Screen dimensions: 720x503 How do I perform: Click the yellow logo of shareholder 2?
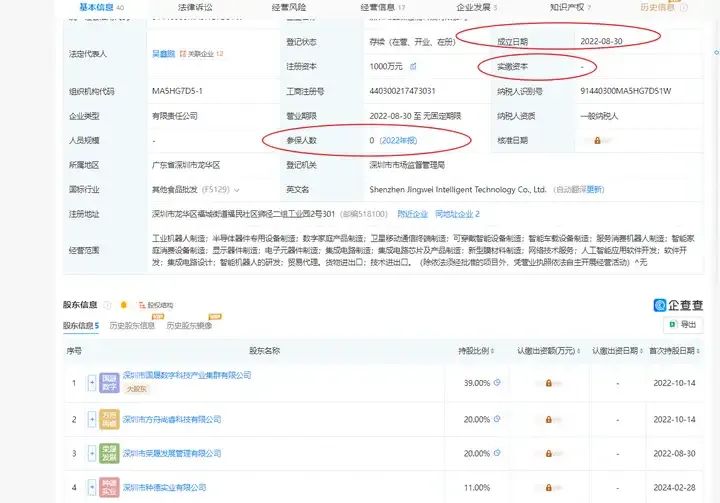[109, 419]
